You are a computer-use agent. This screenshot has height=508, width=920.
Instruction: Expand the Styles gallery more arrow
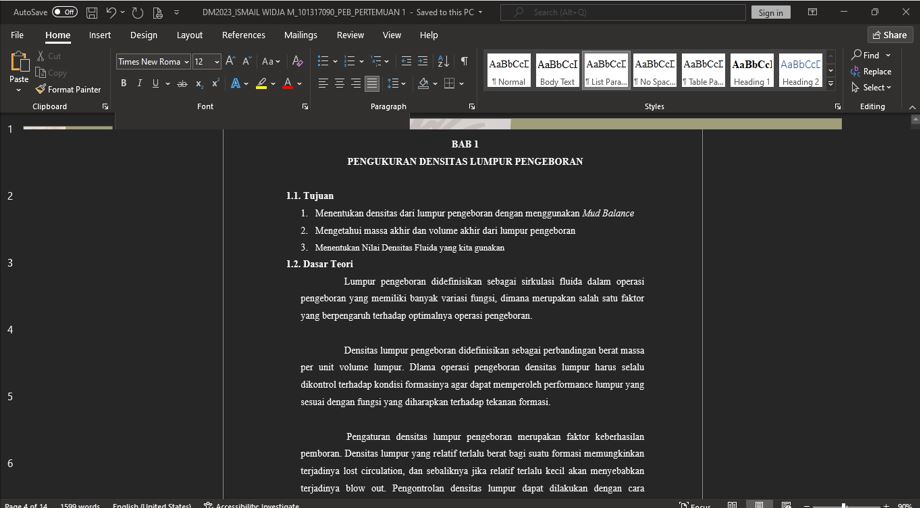coord(831,83)
